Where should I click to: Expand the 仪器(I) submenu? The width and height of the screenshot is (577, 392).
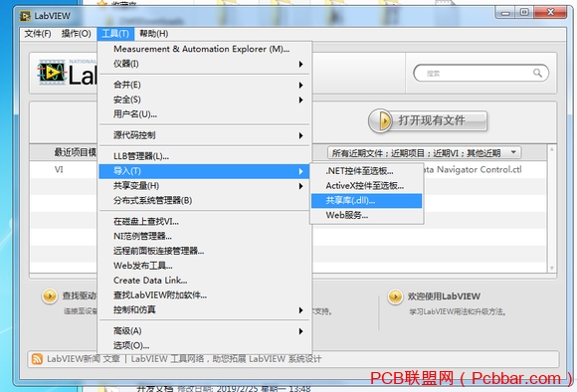205,64
